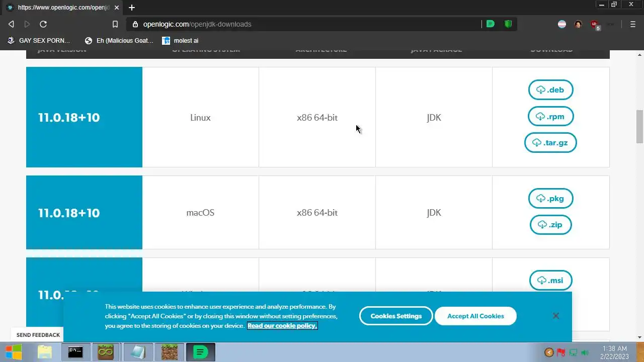Click the page vertical scrollbar thumb
This screenshot has width=644, height=362.
tap(640, 126)
